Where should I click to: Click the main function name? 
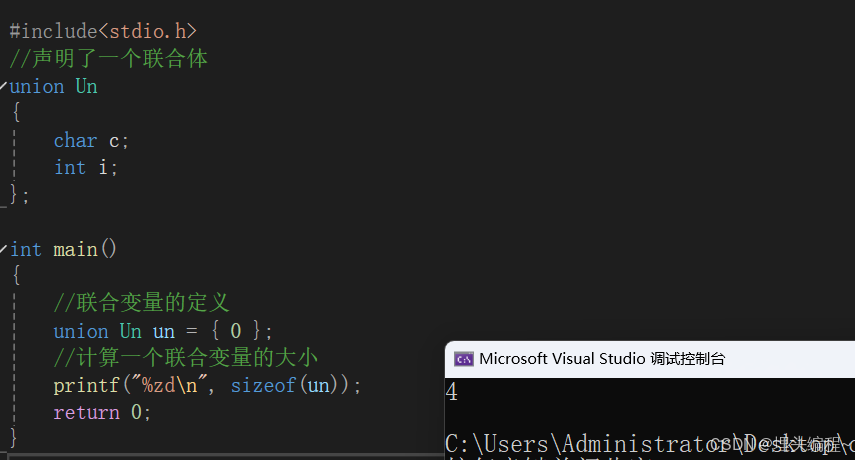pos(75,250)
